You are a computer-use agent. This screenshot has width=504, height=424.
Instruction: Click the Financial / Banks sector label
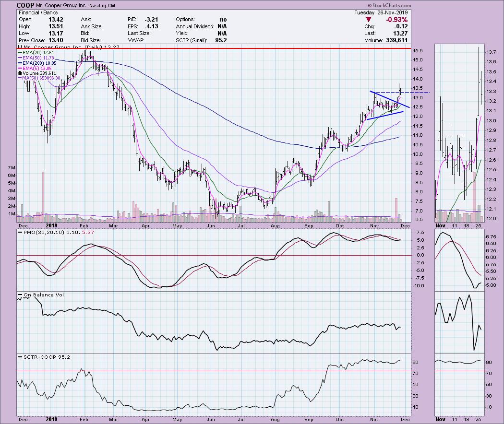coord(38,12)
